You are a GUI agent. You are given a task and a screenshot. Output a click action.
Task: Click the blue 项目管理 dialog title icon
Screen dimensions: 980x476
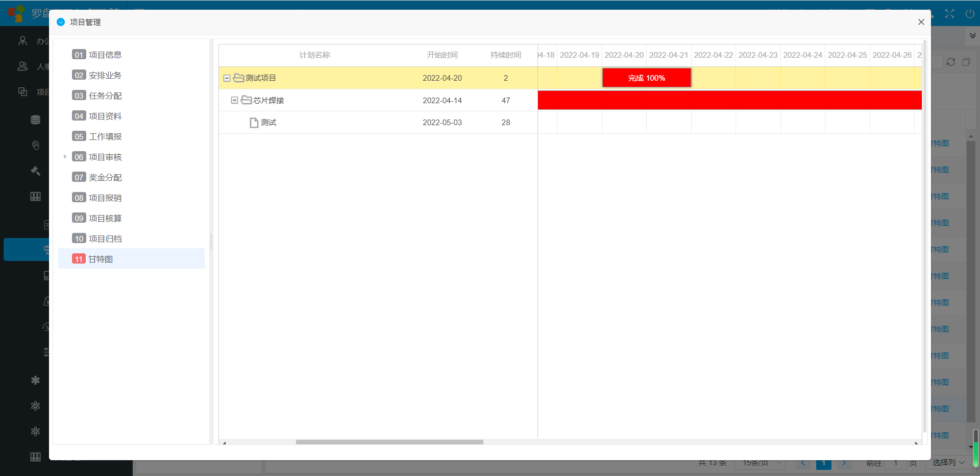(61, 22)
